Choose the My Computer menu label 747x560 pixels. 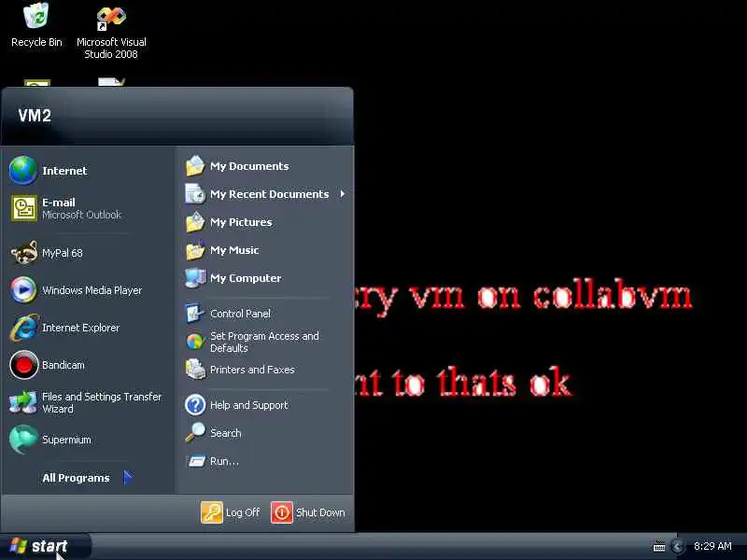point(246,278)
